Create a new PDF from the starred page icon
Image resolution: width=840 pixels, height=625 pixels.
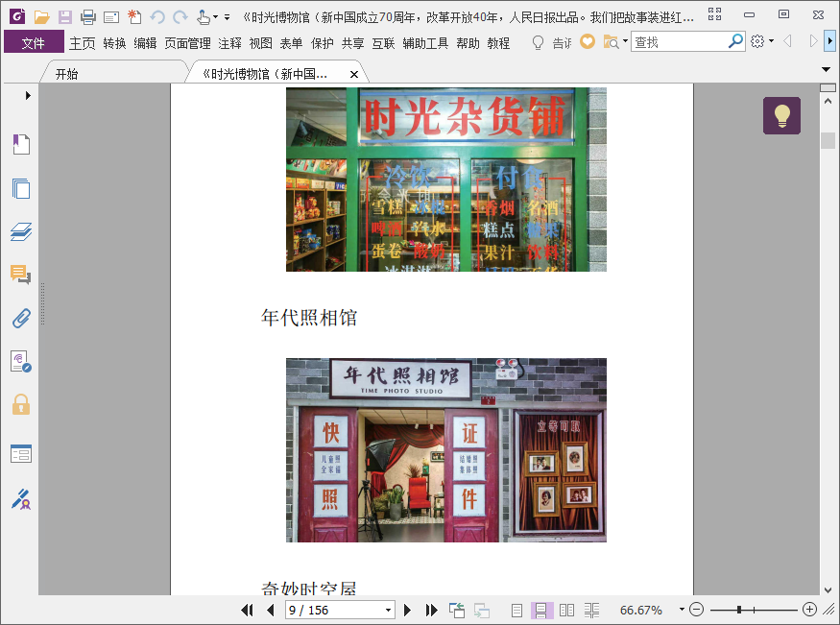click(x=134, y=17)
